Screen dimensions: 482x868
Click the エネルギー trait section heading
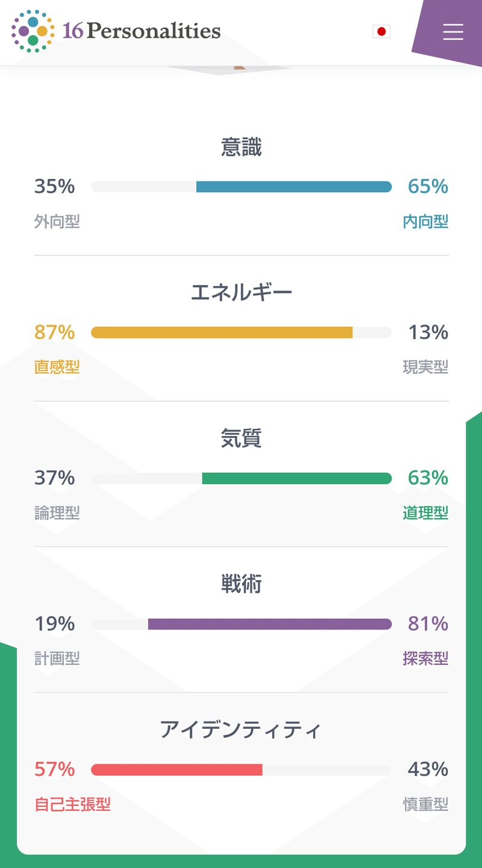(x=241, y=291)
